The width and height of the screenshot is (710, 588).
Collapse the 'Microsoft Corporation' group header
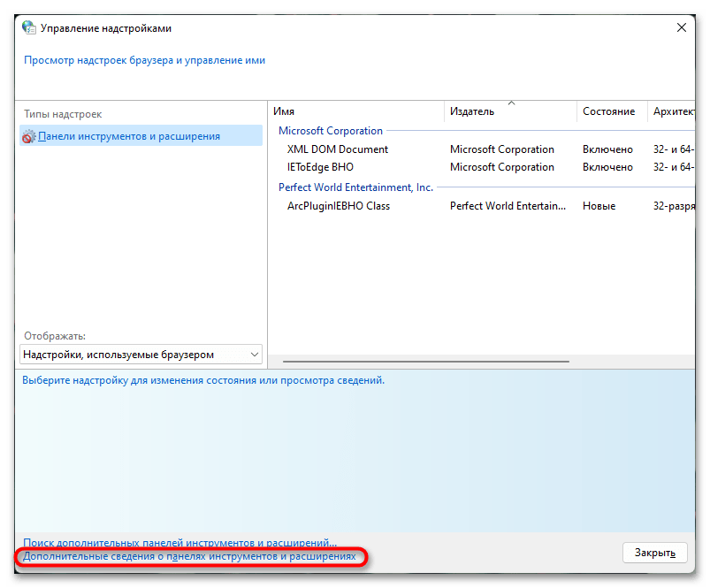coord(330,131)
